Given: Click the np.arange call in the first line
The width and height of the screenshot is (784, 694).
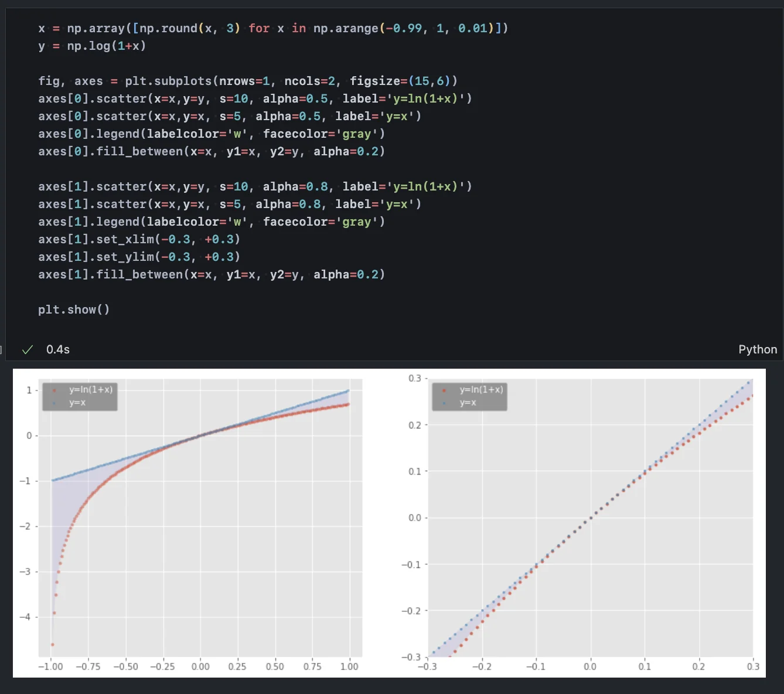Looking at the screenshot, I should tap(346, 28).
